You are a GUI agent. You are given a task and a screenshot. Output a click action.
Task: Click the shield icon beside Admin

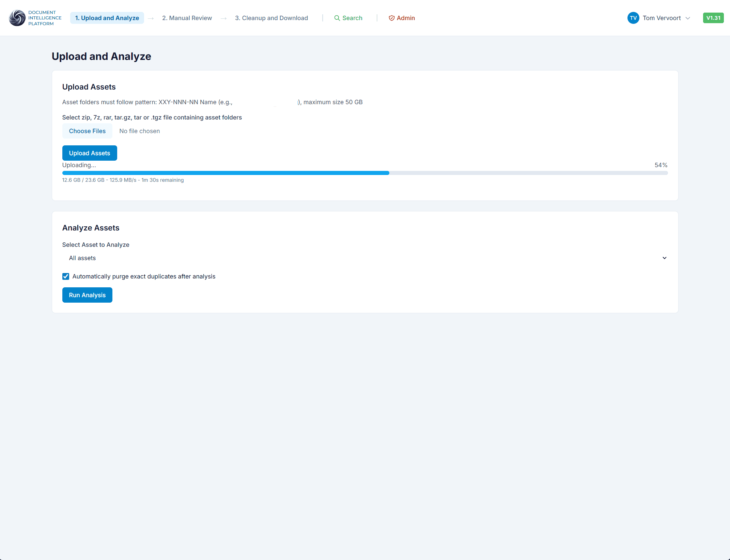[x=392, y=18]
